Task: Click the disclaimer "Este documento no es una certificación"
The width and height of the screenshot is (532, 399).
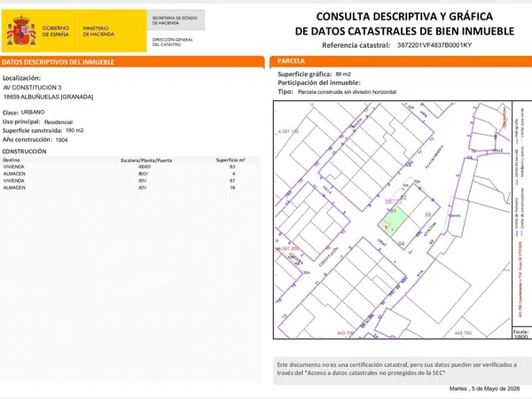Action: click(396, 369)
